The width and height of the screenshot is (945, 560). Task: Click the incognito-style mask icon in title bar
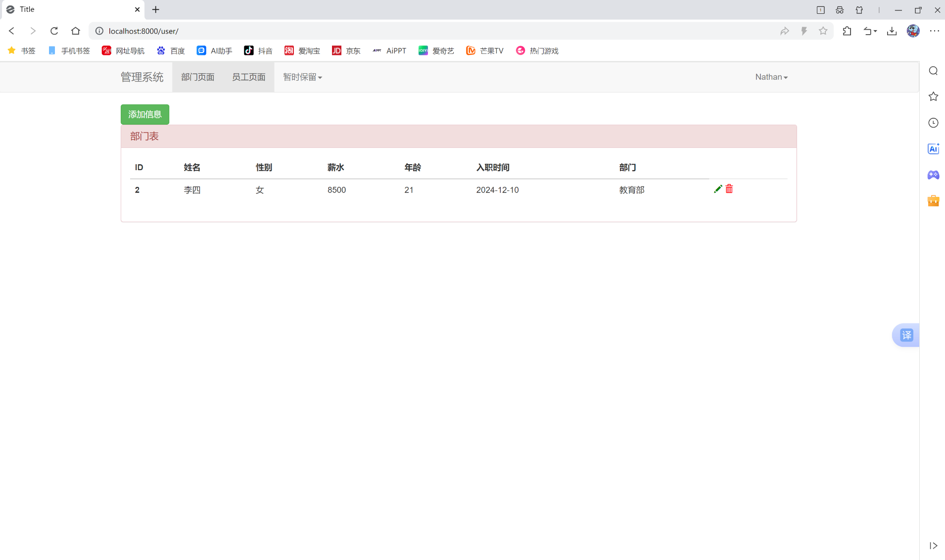click(840, 9)
